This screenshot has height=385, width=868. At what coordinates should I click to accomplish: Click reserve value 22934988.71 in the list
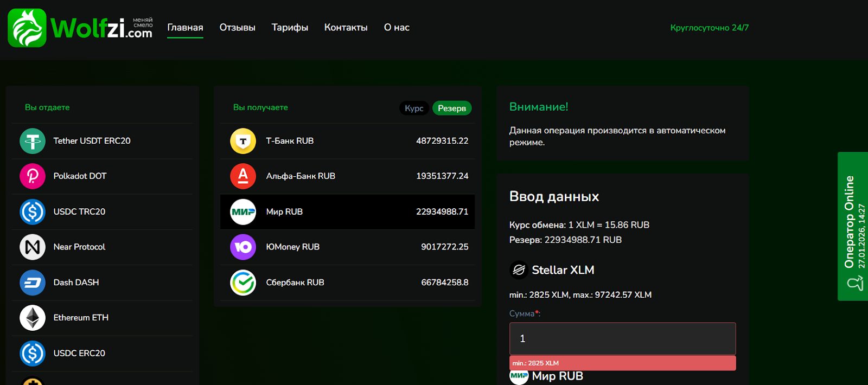coord(442,211)
